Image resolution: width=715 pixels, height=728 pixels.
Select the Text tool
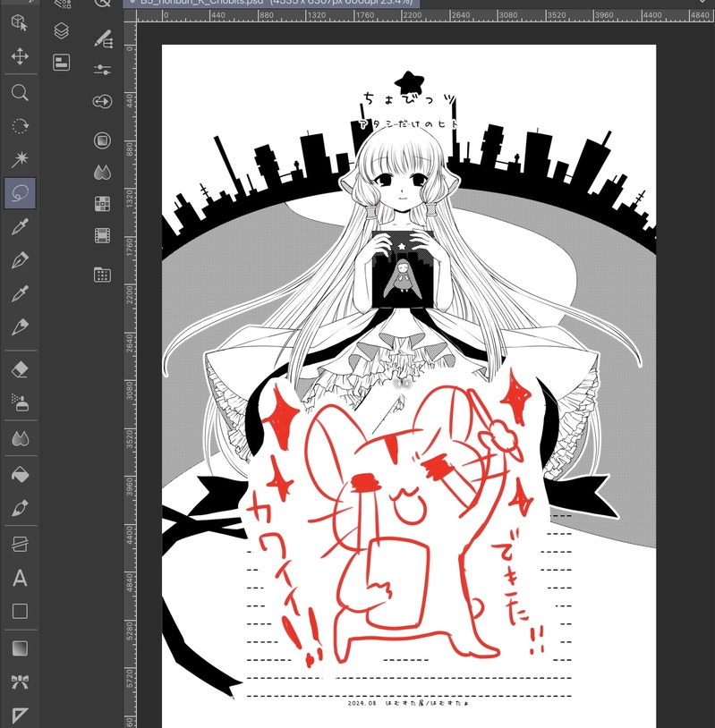point(20,578)
